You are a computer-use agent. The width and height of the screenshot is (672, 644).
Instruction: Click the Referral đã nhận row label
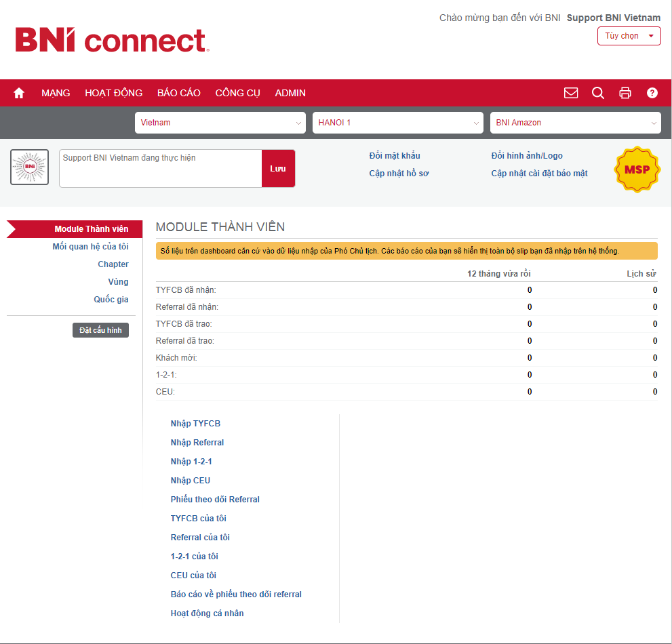(187, 307)
